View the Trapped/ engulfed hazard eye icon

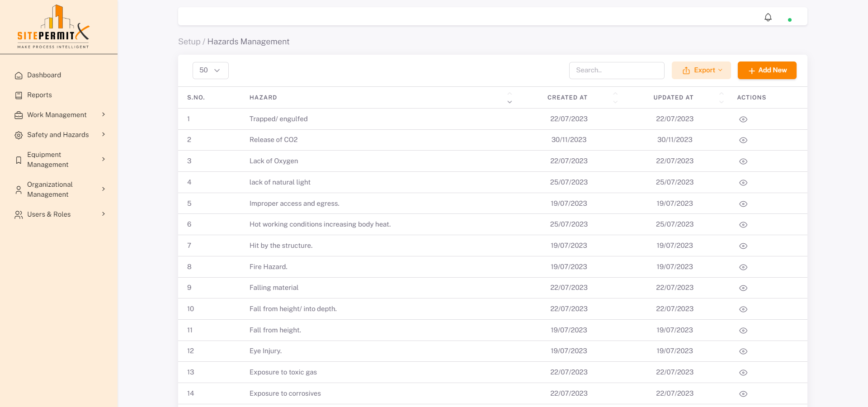pos(743,119)
